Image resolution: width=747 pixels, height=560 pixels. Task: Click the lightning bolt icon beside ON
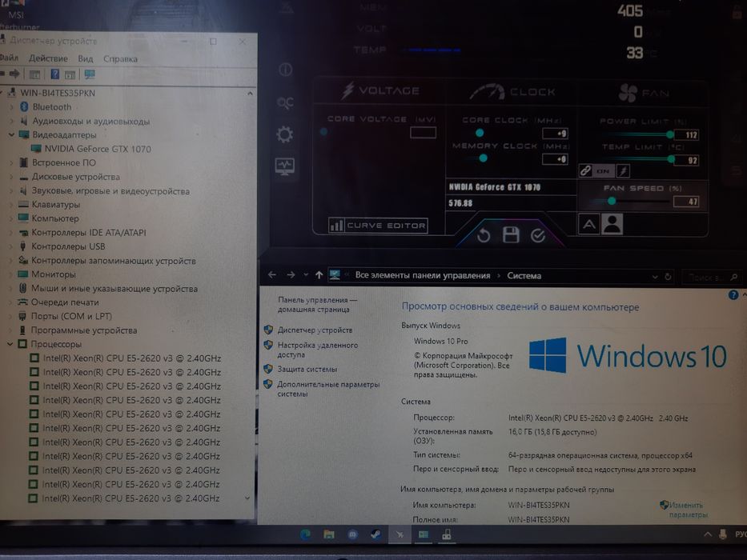click(623, 170)
